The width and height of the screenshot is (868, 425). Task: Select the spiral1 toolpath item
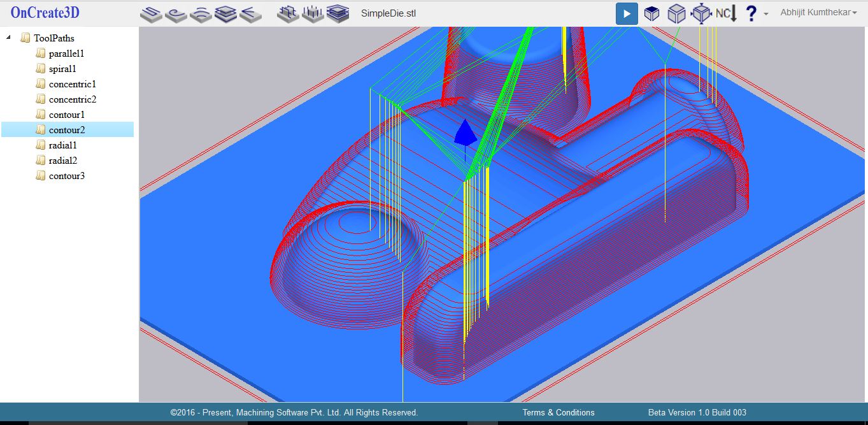click(x=62, y=69)
